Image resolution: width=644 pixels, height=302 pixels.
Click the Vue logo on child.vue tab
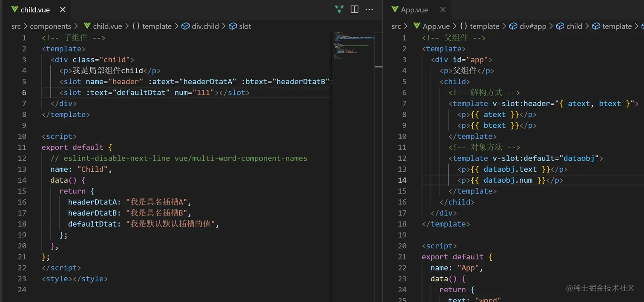coord(14,9)
